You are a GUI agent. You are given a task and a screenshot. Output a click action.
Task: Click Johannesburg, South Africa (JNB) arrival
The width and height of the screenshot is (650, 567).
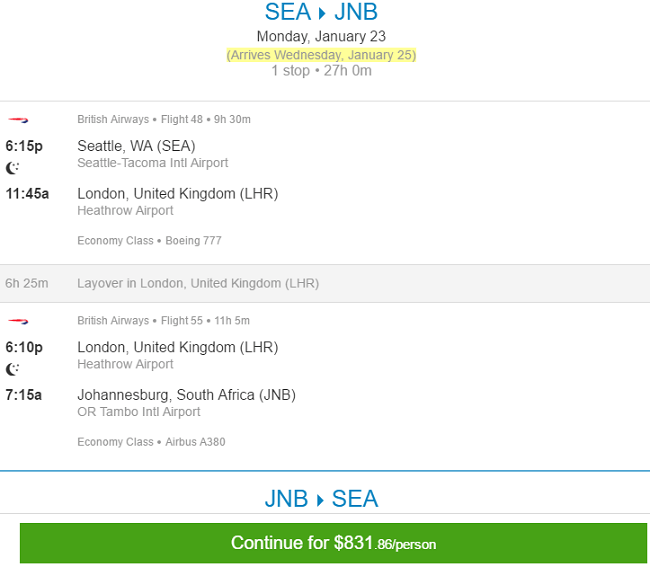coord(187,395)
